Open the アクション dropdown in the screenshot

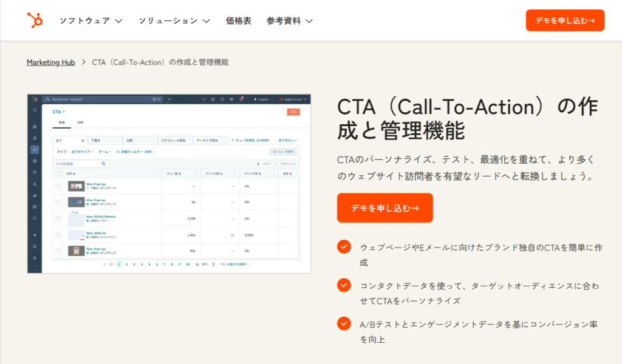tap(289, 164)
